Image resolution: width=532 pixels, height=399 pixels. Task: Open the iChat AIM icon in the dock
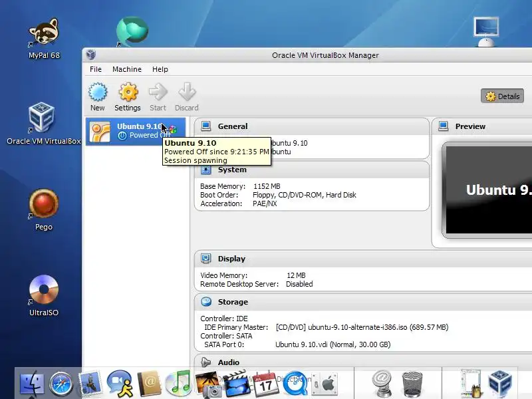(120, 384)
